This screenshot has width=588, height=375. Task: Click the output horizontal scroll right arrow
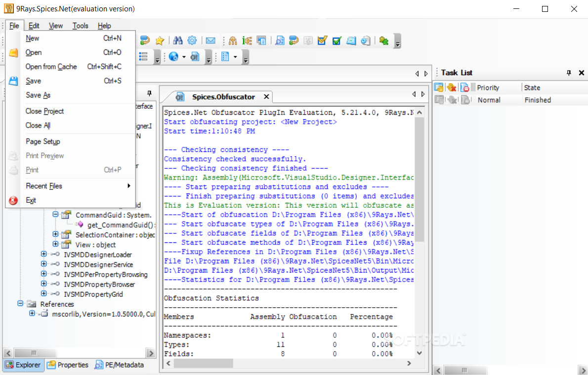click(409, 363)
